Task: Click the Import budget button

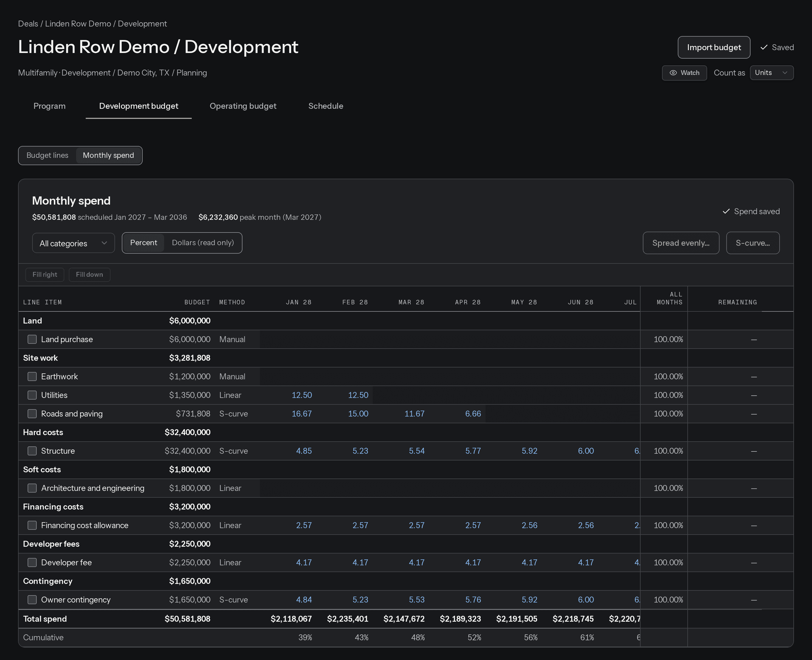Action: pyautogui.click(x=714, y=48)
